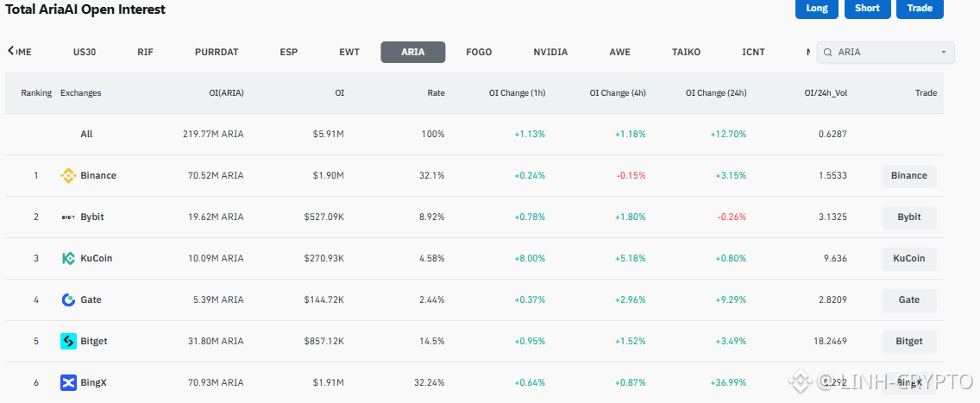The image size is (980, 403).
Task: Click KuCoin's +8.00% 1h change
Action: pyautogui.click(x=530, y=258)
